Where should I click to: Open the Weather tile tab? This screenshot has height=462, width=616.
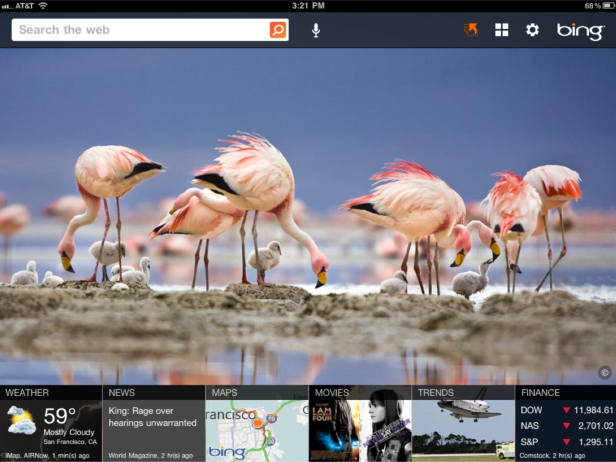click(x=27, y=393)
